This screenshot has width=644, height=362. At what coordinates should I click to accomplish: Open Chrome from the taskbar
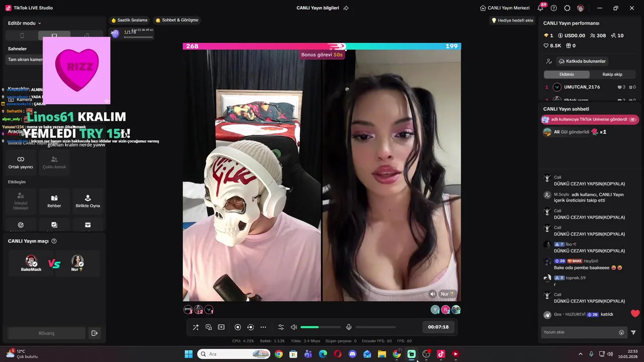[x=279, y=354]
